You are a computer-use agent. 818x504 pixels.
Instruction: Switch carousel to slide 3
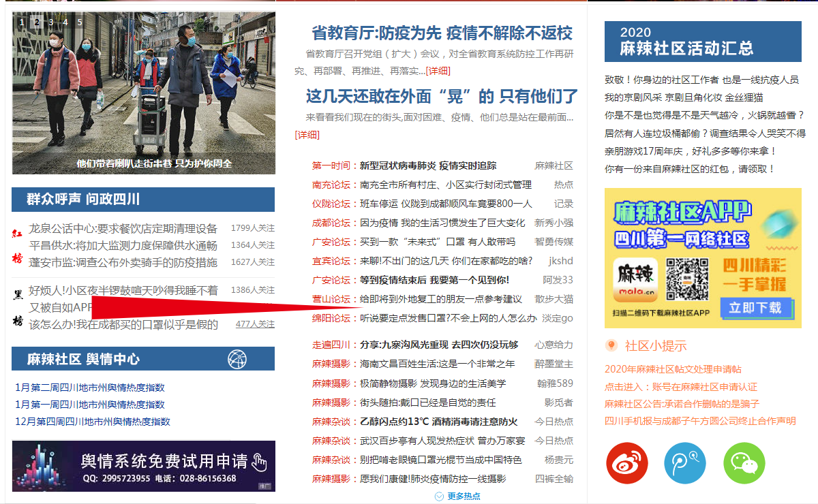pyautogui.click(x=50, y=22)
